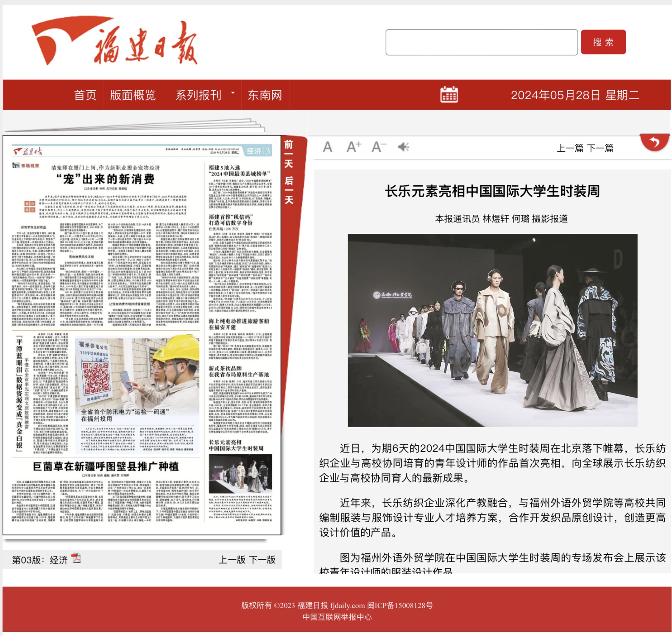Switch to previous page with 上一版

click(232, 560)
